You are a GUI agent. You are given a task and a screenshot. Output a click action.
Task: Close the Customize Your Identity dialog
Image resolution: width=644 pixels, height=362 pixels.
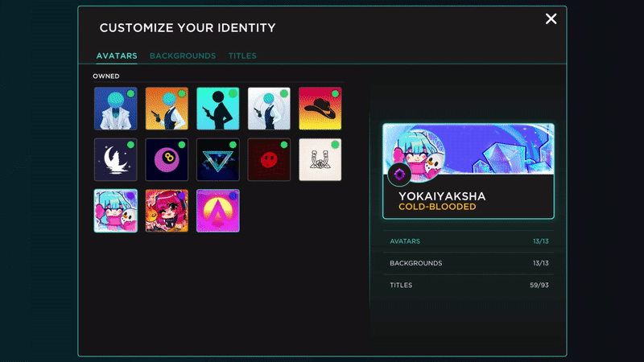(x=551, y=19)
